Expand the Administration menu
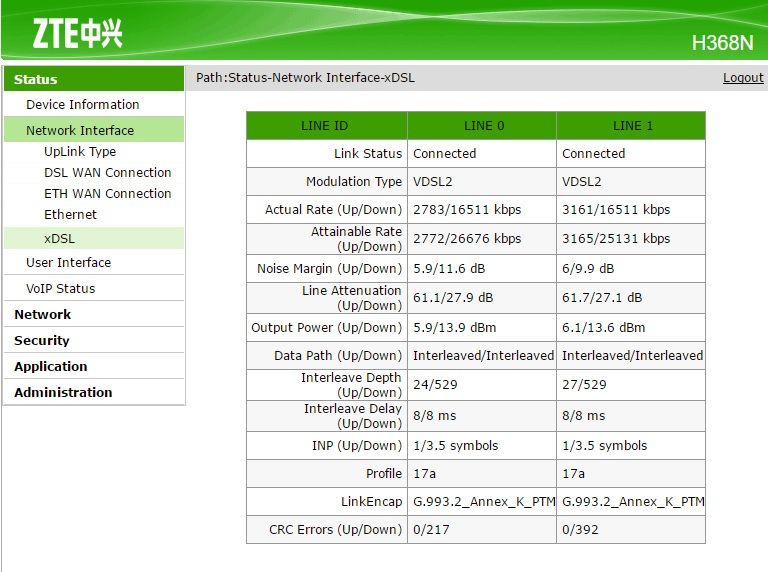 [x=63, y=392]
